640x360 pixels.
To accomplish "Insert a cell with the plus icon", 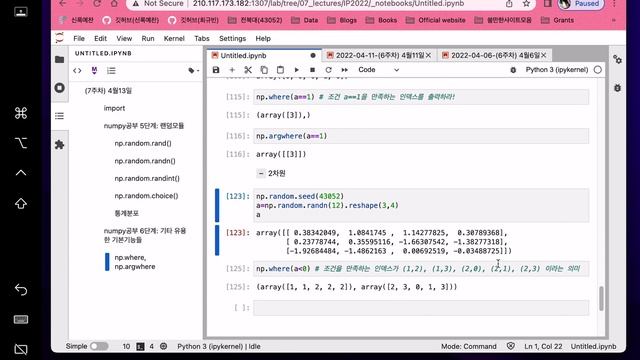I will click(x=232, y=70).
